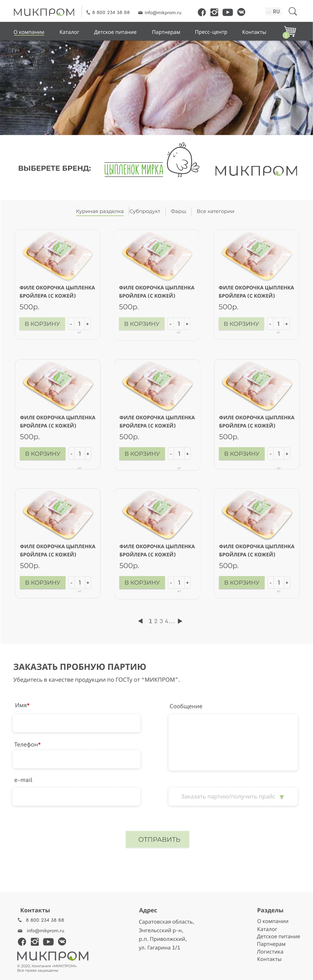313x980 pixels.
Task: Click the 'ОТПРАВИТЬ' submit button
Action: coord(157,839)
